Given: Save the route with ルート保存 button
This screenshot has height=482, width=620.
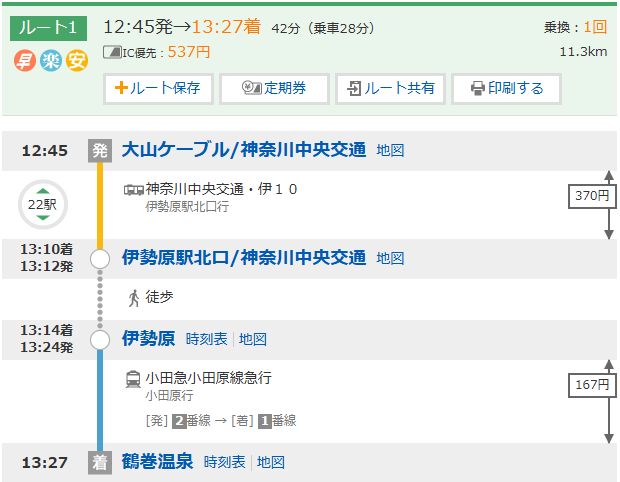Looking at the screenshot, I should click(158, 88).
